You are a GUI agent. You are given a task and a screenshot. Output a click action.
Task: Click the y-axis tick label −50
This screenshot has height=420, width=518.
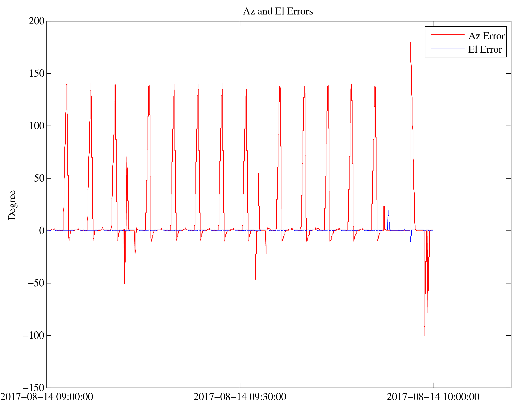click(36, 283)
